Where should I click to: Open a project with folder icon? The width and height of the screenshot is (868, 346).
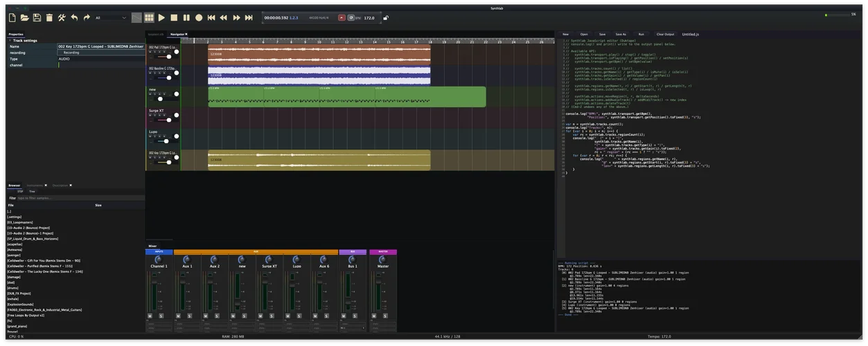(x=24, y=17)
